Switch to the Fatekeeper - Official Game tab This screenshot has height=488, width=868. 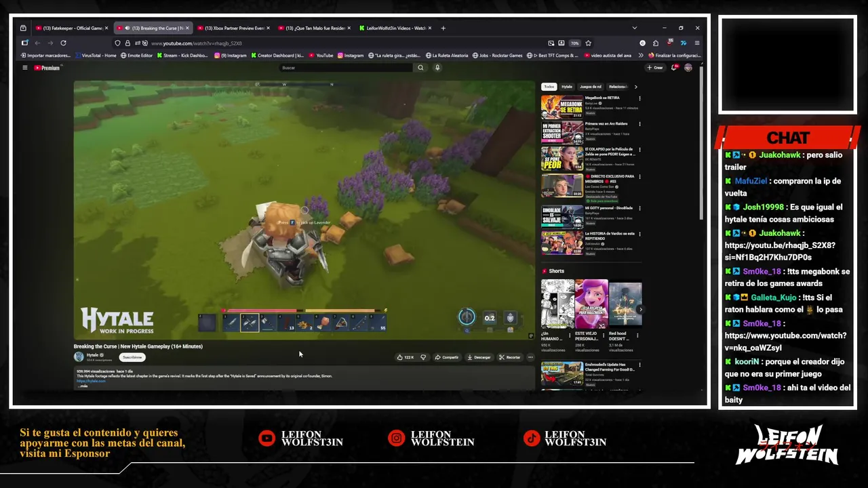[72, 28]
